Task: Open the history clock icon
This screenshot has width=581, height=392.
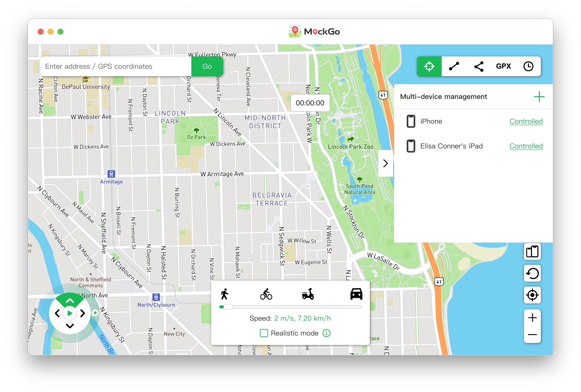Action: click(528, 66)
